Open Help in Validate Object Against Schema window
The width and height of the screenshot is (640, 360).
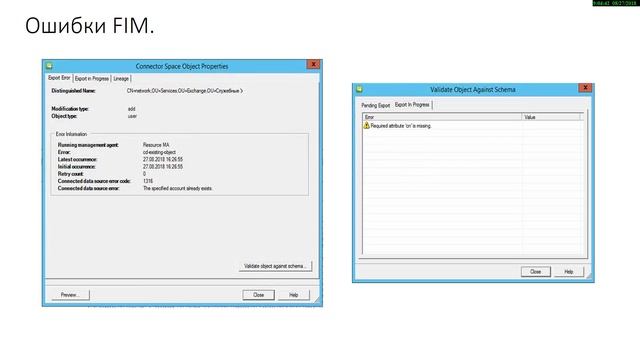569,272
